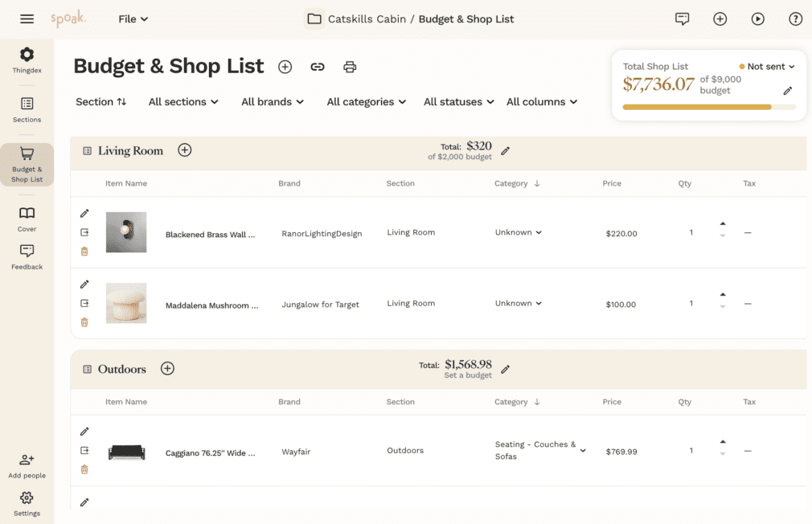Delete the Blackened Brass Wall item

coord(84,252)
